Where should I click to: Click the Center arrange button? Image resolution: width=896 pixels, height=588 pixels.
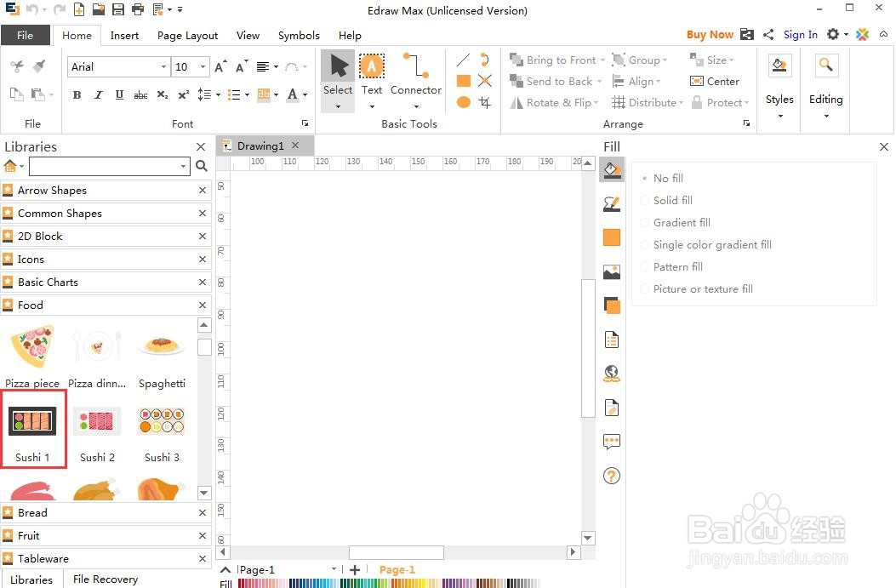[714, 81]
